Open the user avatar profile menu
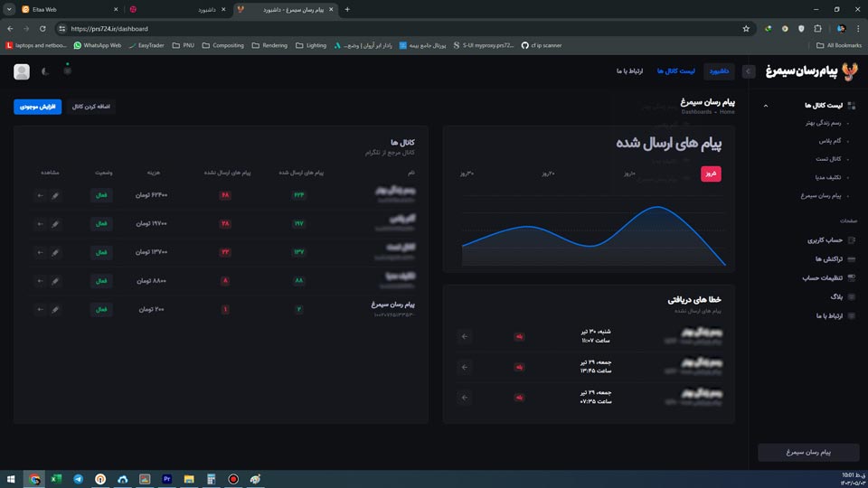 tap(22, 71)
